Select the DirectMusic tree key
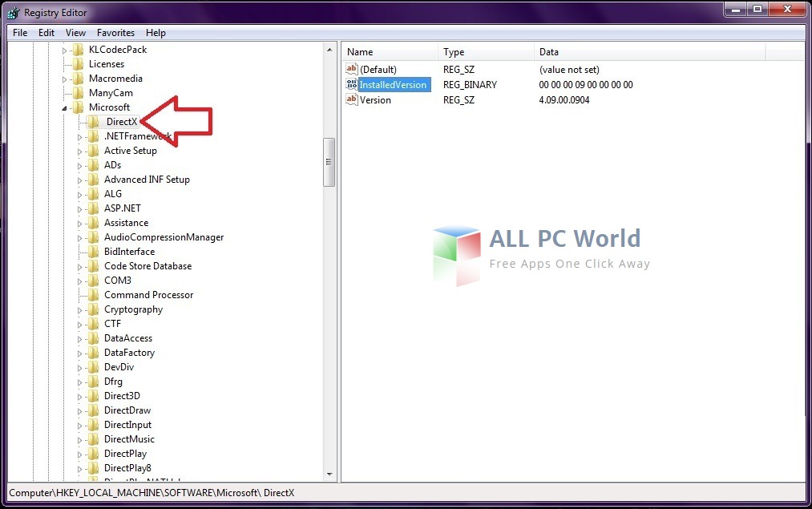Viewport: 812px width, 509px height. point(130,439)
